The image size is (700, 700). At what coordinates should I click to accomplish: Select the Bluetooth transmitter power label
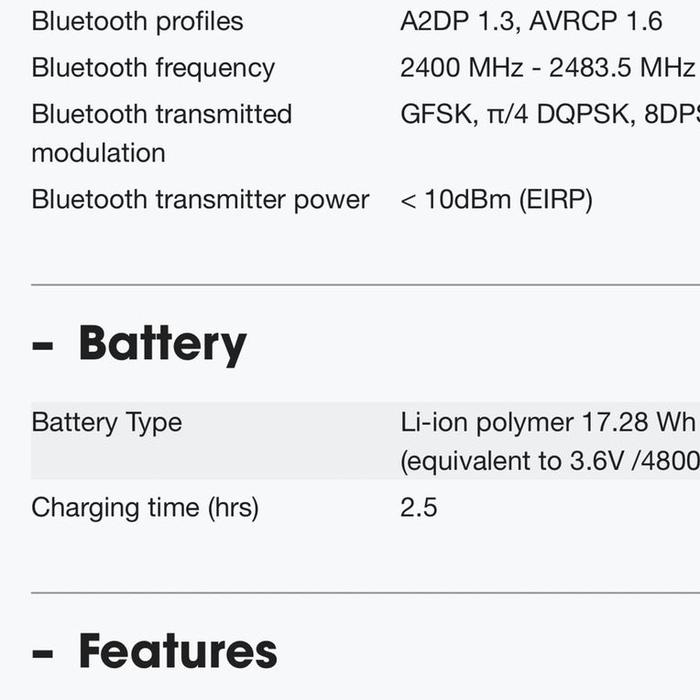click(200, 200)
